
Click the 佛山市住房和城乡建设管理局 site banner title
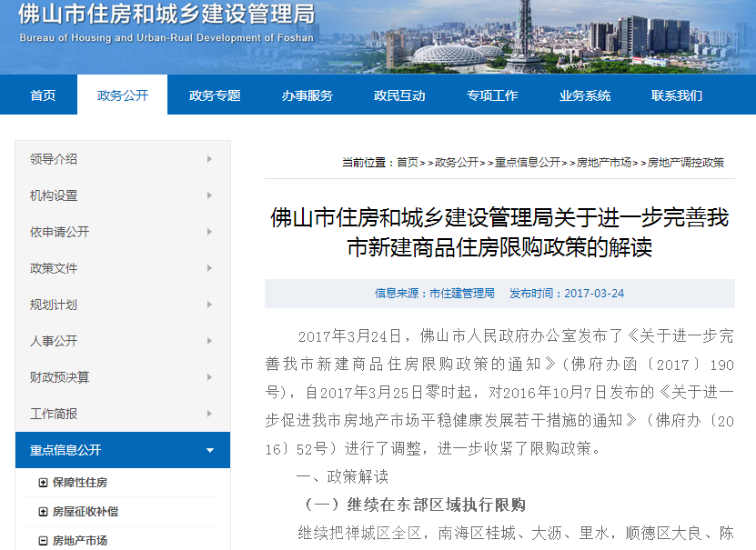[166, 15]
